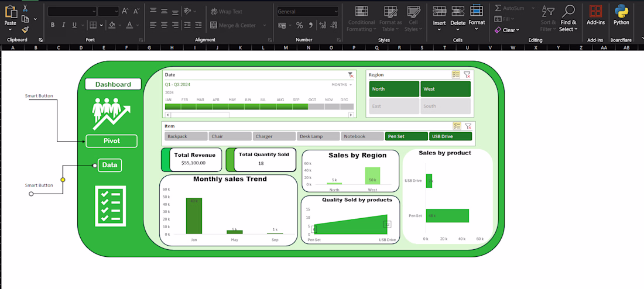
Task: Open the font name dropdown
Action: coord(94,11)
